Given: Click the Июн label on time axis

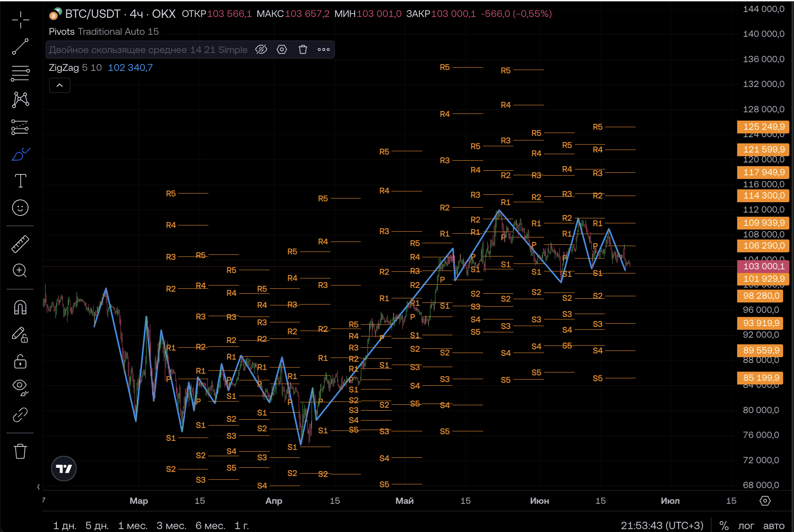Looking at the screenshot, I should (540, 501).
